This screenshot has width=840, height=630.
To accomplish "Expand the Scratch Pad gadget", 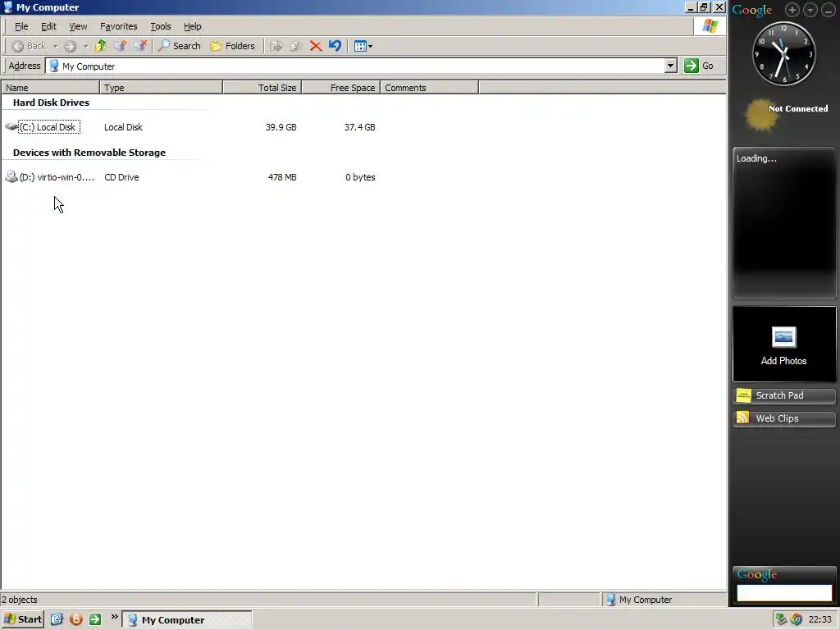I will [783, 395].
